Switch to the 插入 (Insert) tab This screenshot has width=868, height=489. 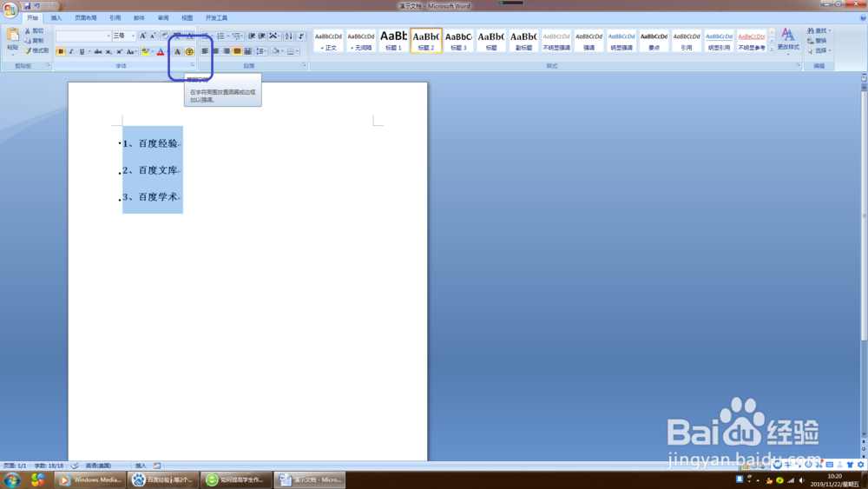tap(56, 17)
